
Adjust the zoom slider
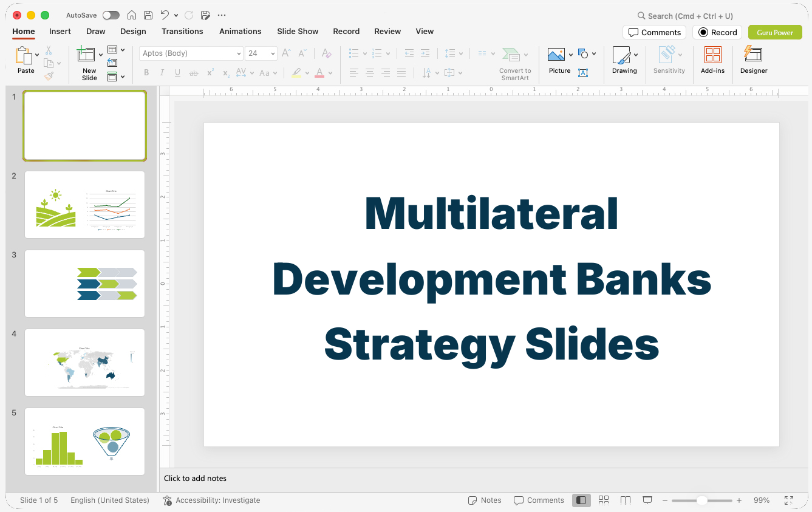[701, 500]
